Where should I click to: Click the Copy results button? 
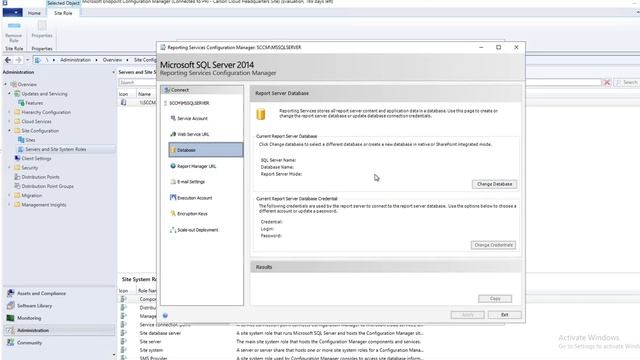tap(495, 299)
